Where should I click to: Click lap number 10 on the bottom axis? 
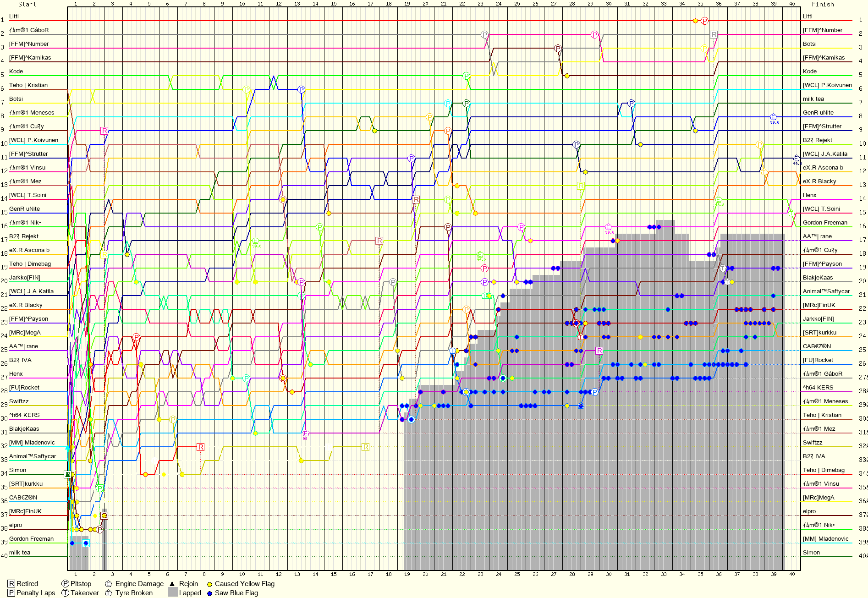242,574
